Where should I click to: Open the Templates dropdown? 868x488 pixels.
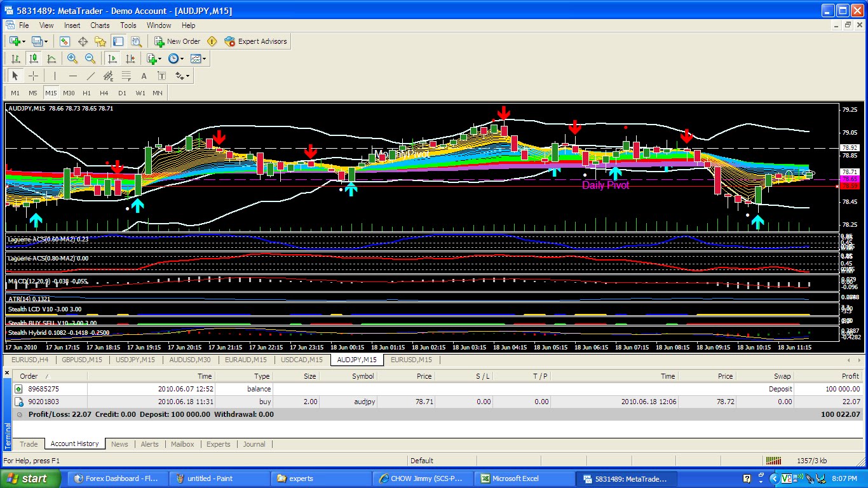[198, 58]
